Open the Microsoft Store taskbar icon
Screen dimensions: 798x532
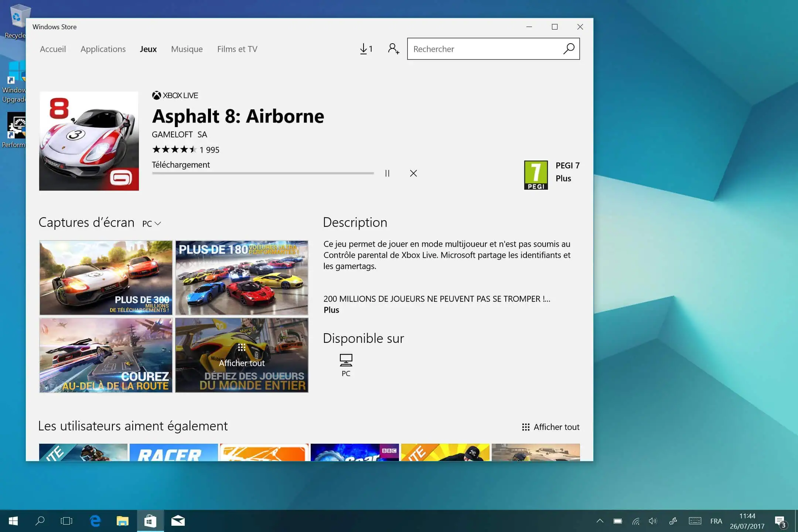tap(150, 521)
